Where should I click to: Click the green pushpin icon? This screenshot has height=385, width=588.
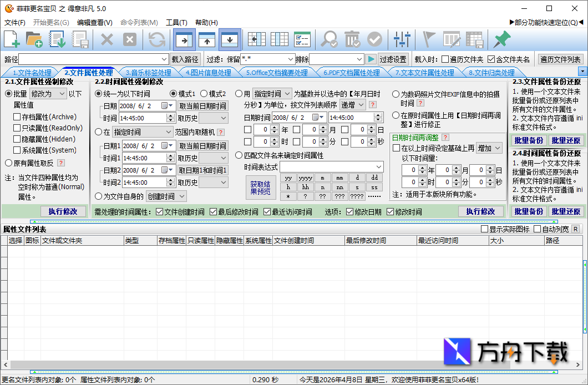(502, 39)
